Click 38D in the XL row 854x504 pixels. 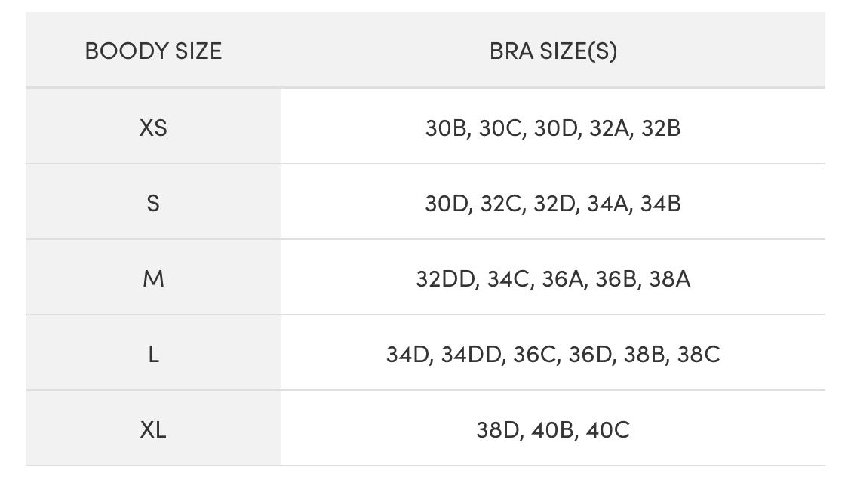point(499,430)
